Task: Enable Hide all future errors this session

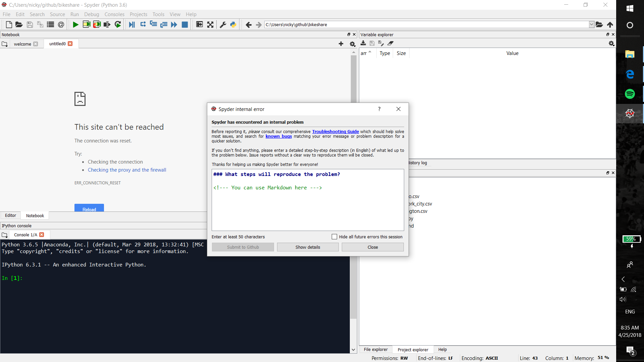Action: point(334,237)
